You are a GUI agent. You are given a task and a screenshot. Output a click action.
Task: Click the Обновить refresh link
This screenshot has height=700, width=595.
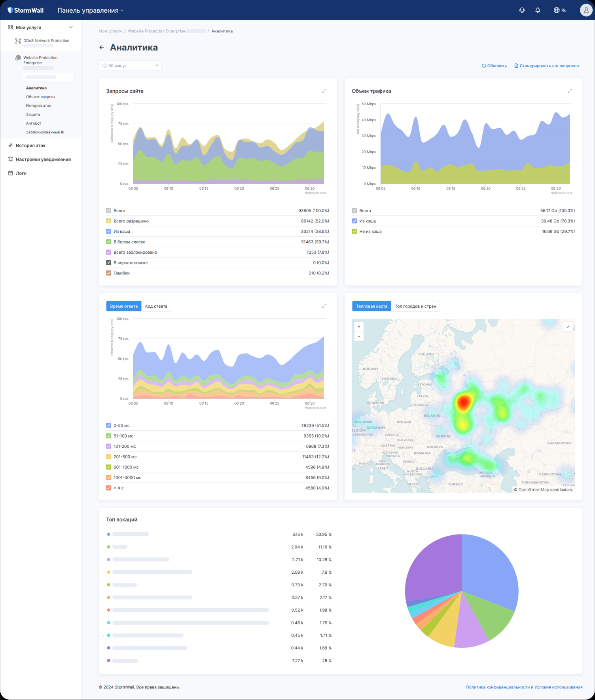[x=494, y=66]
